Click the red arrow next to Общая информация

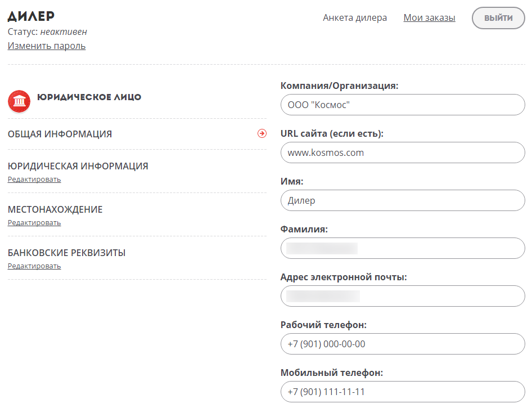[262, 133]
